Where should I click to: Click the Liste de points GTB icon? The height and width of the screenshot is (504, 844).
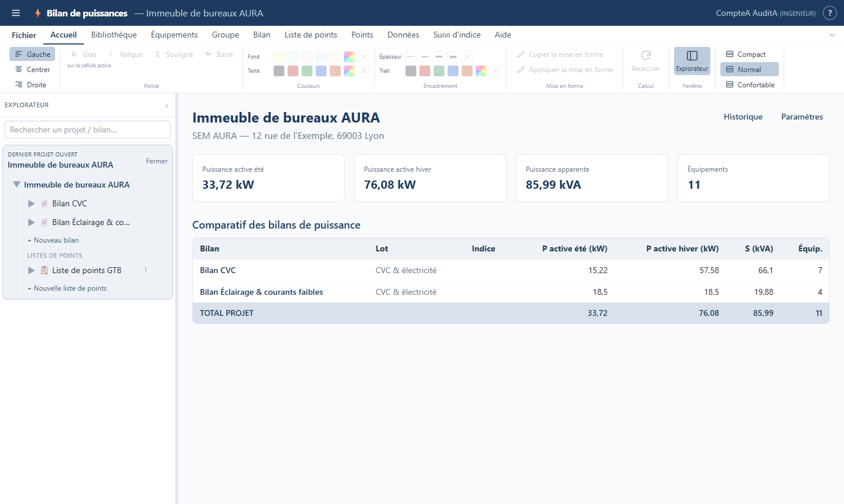point(45,270)
